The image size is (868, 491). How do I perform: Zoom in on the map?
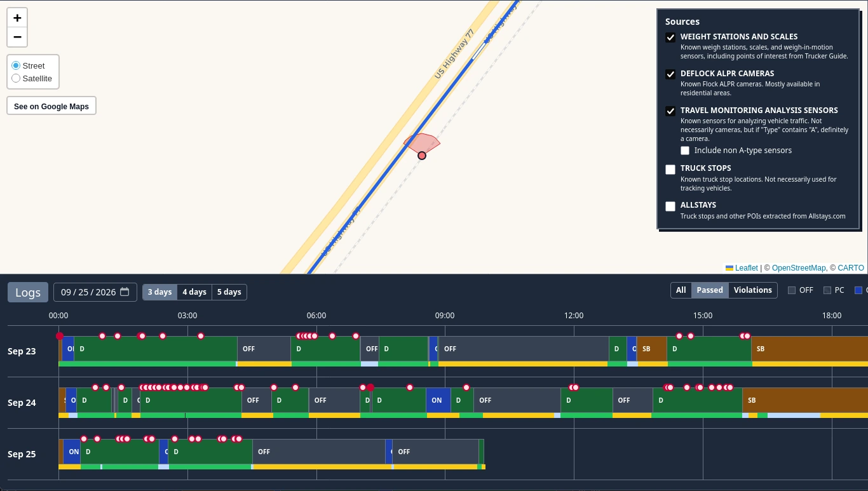coord(17,18)
